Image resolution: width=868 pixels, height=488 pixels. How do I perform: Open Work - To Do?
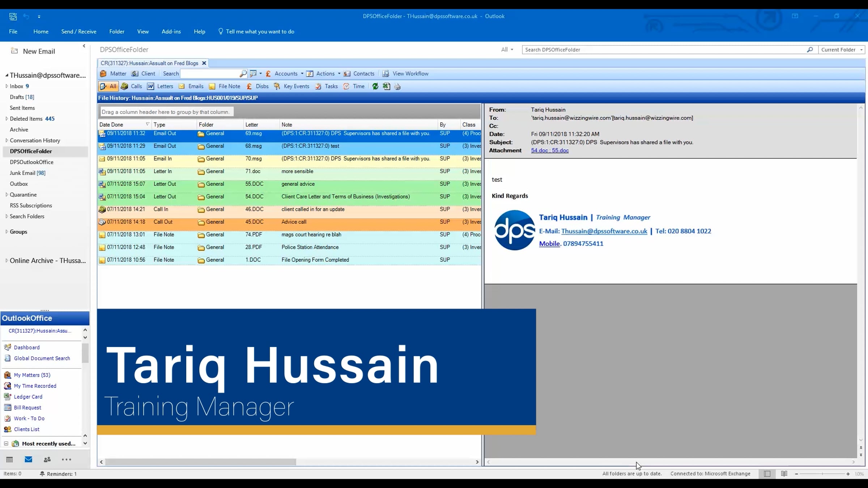(24, 419)
